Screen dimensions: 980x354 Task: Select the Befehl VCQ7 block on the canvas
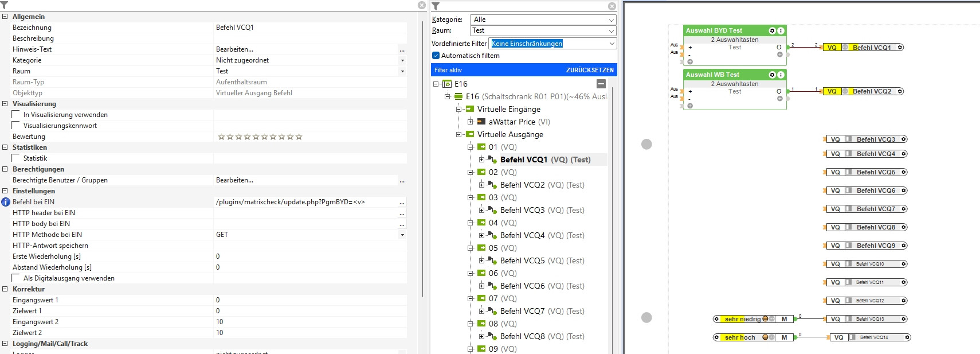866,209
